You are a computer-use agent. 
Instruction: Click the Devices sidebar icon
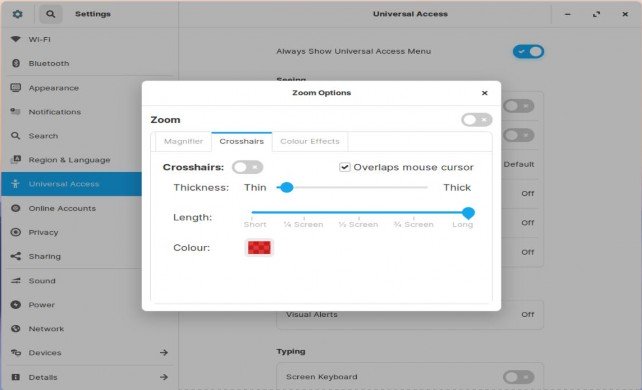(16, 352)
